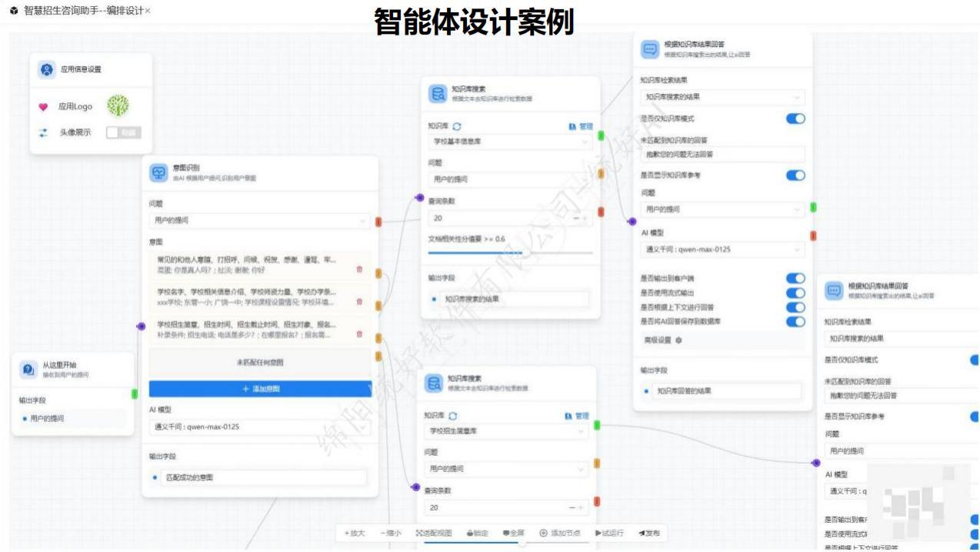Adjust 文档相关性分值需要 >= 0.6 slider
This screenshot has height=552, width=980.
point(510,252)
